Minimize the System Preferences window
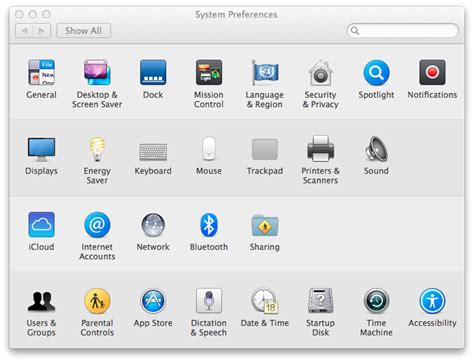 pos(33,14)
